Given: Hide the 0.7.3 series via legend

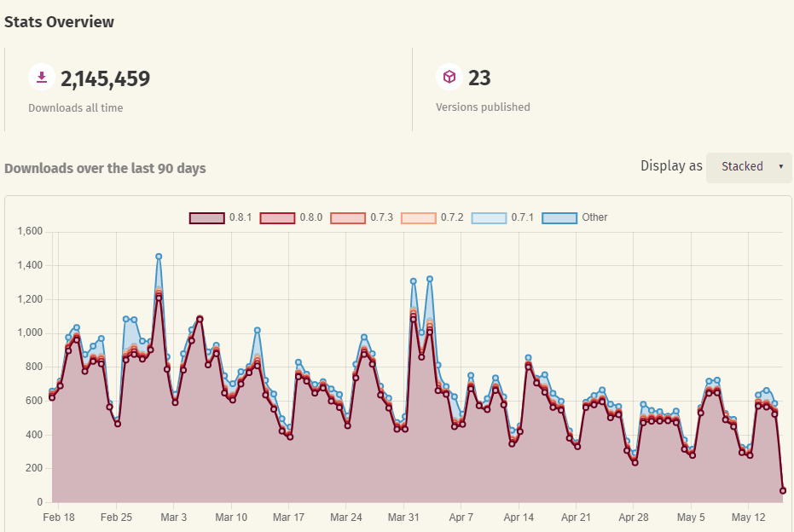Looking at the screenshot, I should point(347,217).
